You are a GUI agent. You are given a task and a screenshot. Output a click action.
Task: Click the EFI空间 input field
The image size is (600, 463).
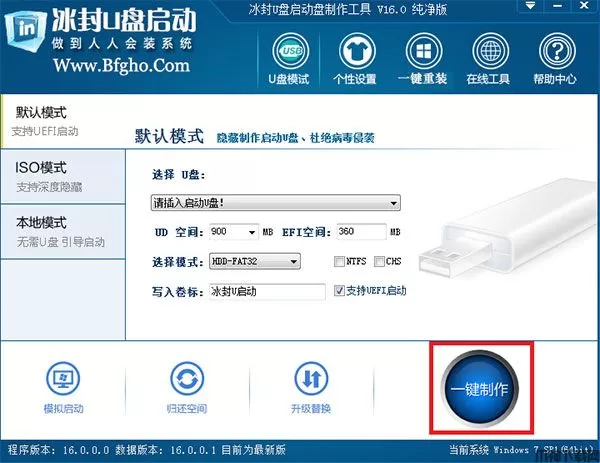tap(361, 232)
